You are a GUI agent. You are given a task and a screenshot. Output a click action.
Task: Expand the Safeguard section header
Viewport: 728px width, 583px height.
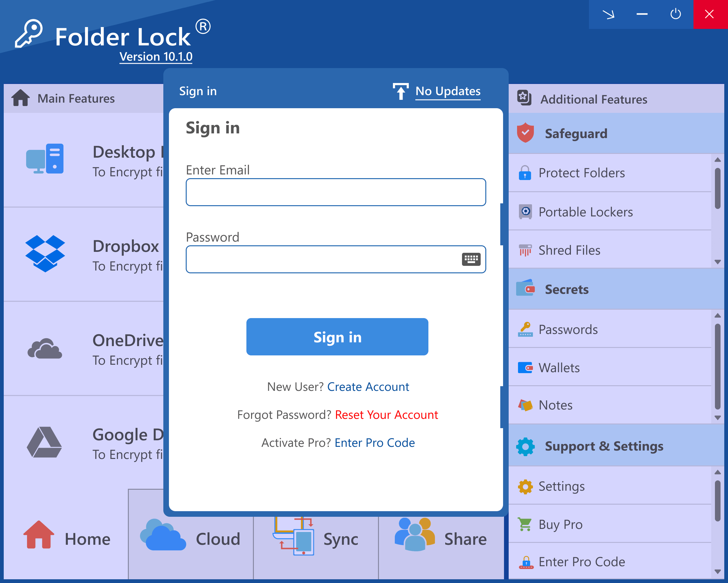click(x=616, y=134)
